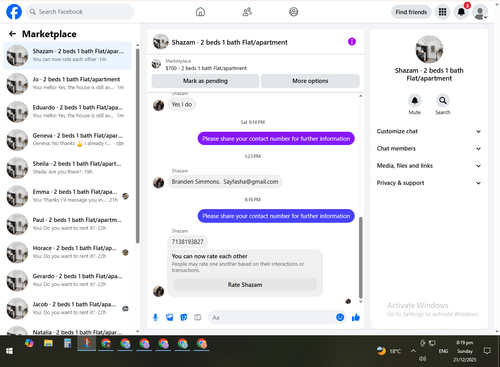Open the Gerardo conversation
Viewport: 500px width, 367px height.
pyautogui.click(x=67, y=280)
